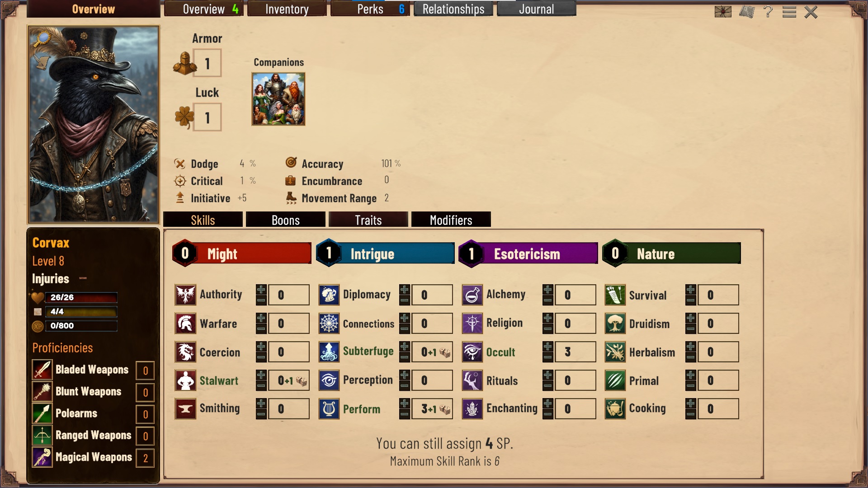Viewport: 868px width, 488px height.
Task: Select the Subterfuge octopus icon
Action: click(x=329, y=352)
